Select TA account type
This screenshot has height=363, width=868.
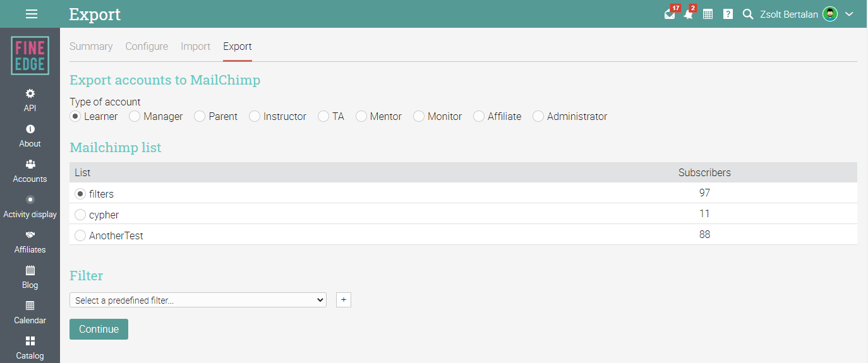click(x=323, y=116)
